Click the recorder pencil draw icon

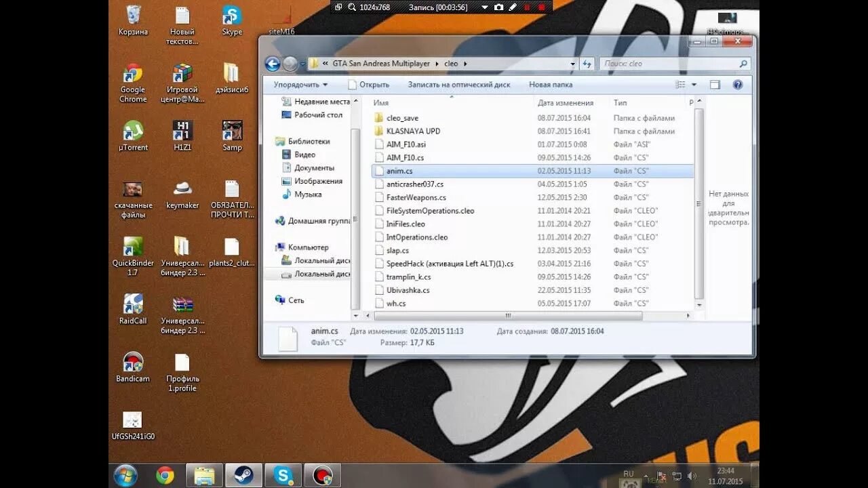point(513,7)
